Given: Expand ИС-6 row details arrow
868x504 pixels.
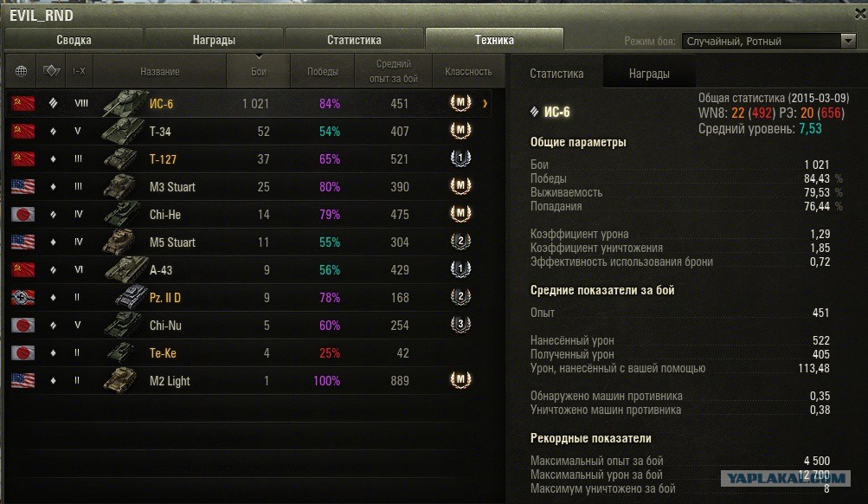Looking at the screenshot, I should 485,104.
